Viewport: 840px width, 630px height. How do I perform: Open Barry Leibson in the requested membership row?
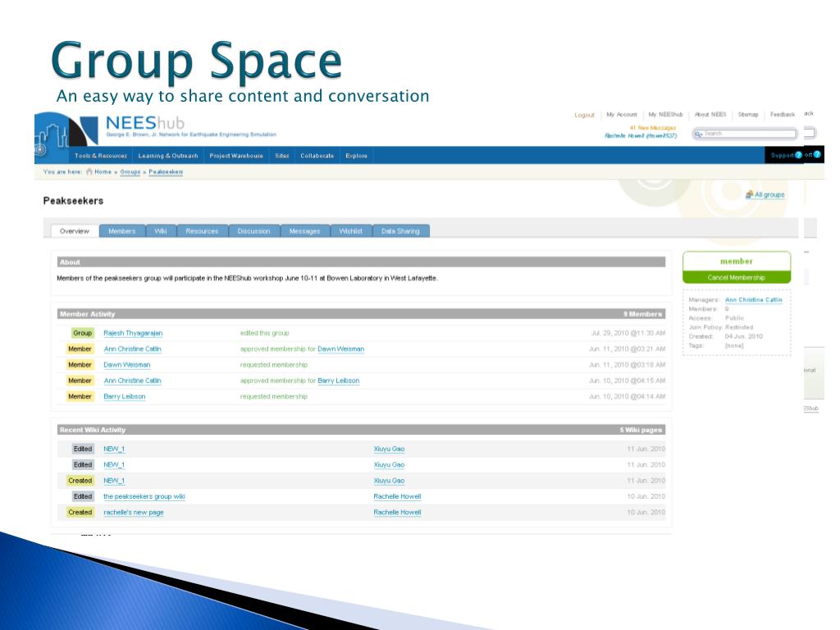coord(125,397)
